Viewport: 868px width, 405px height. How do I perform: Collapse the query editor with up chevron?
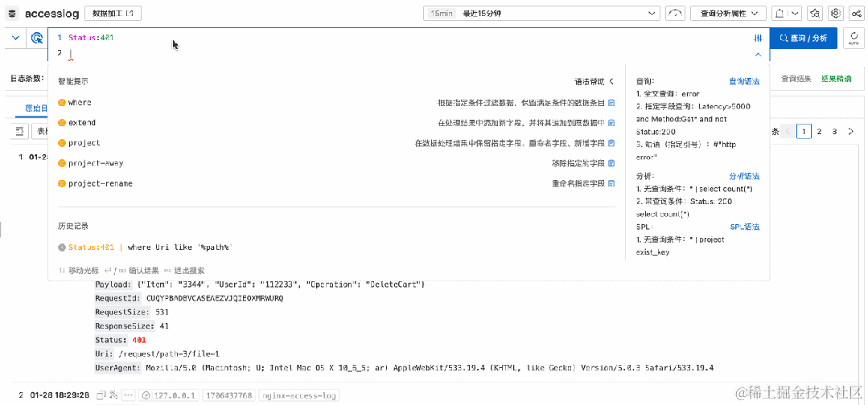[x=759, y=54]
